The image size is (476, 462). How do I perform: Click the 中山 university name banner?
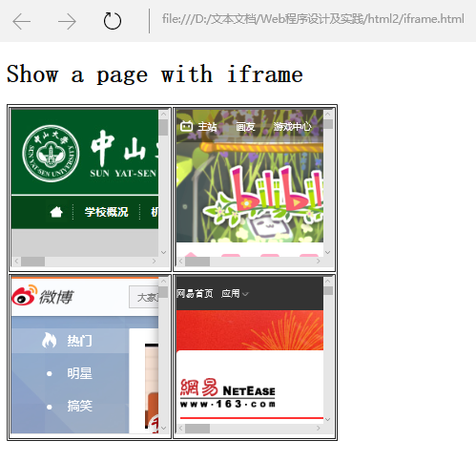[x=124, y=154]
